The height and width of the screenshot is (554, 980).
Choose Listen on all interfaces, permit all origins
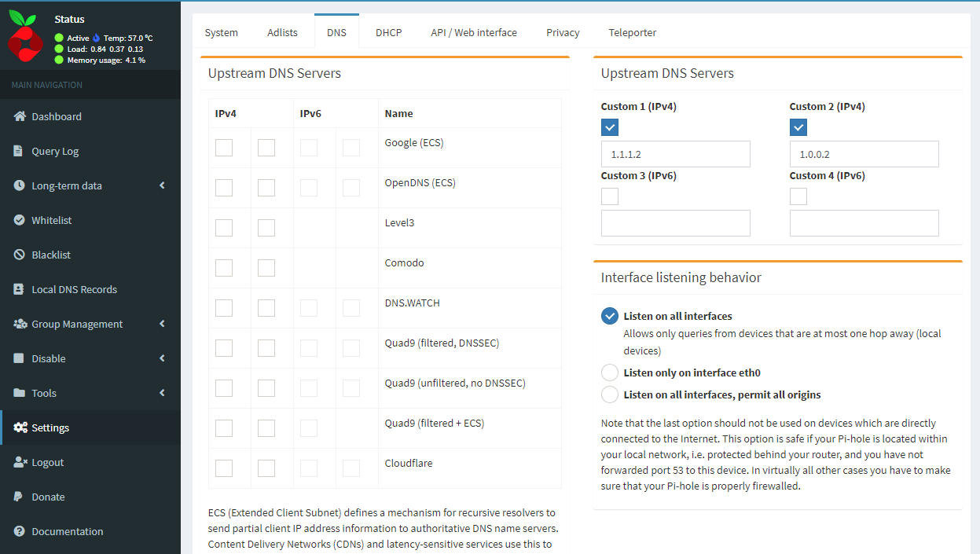[x=610, y=394]
